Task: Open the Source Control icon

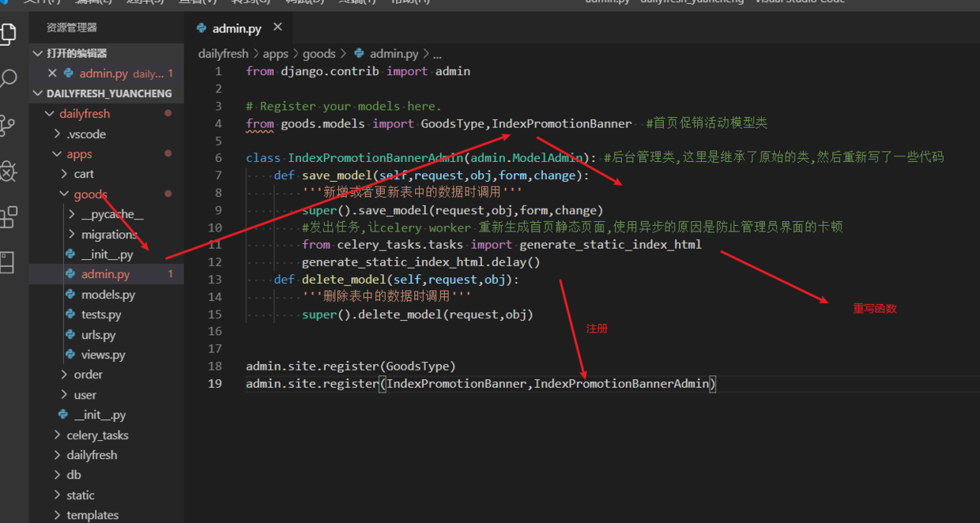Action: (x=8, y=124)
